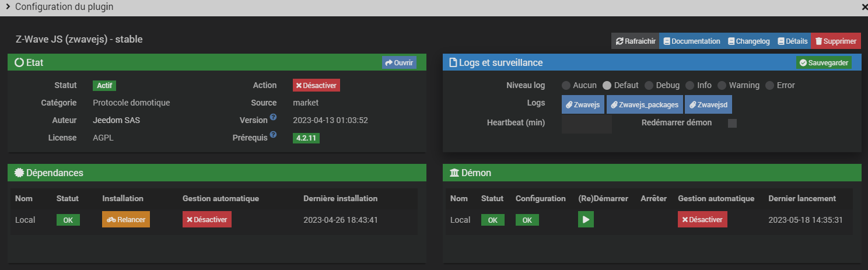Click the Dépendances OK status badge
This screenshot has height=270, width=868.
(68, 220)
